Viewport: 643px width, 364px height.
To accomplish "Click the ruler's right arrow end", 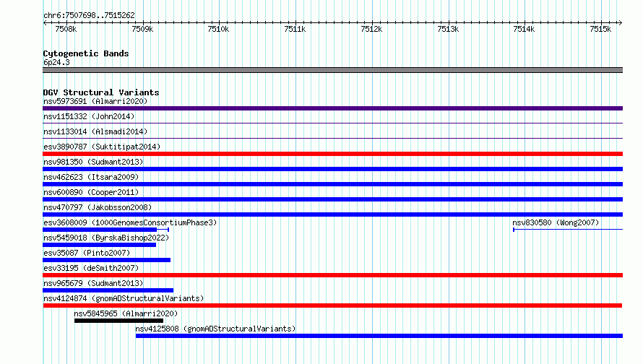I will 621,22.
